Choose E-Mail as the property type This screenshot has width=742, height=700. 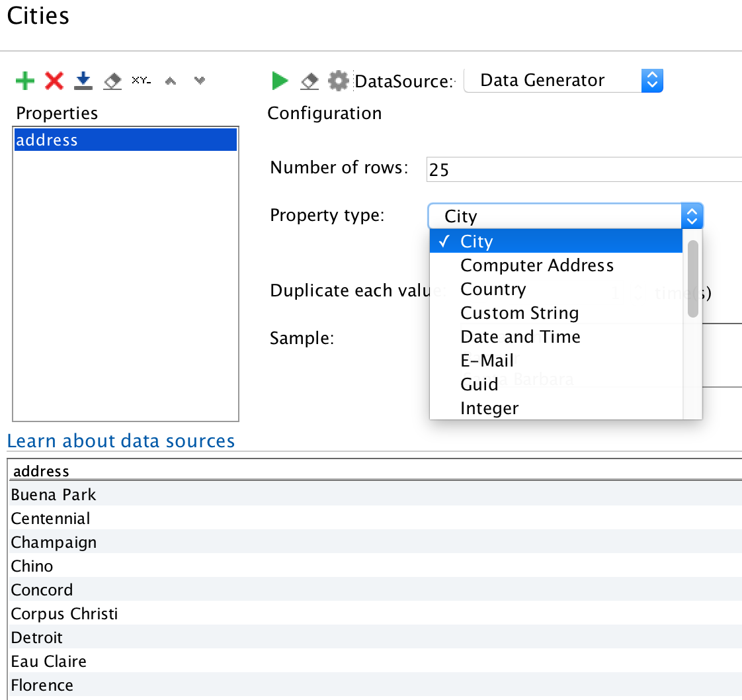point(487,361)
